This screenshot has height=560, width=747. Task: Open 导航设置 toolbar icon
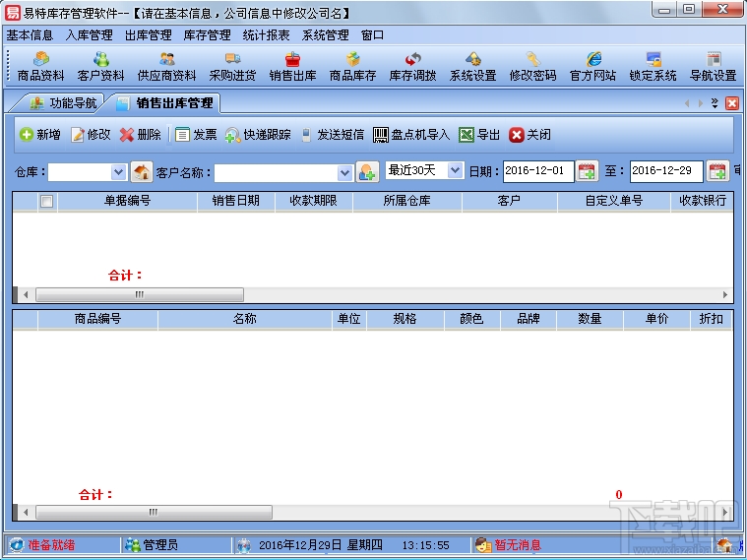click(x=714, y=67)
